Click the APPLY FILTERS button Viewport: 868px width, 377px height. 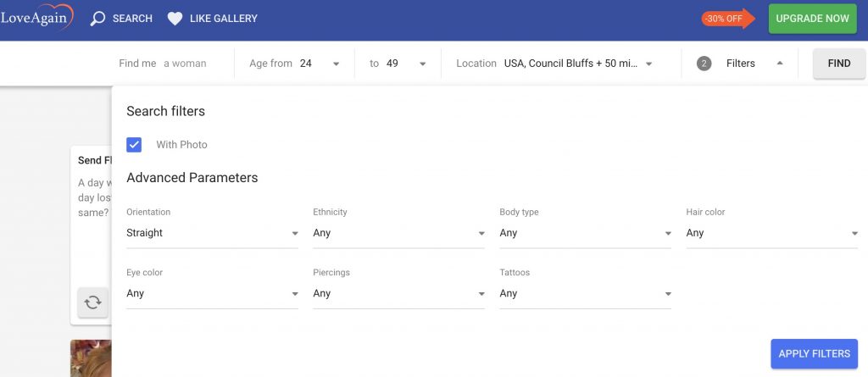815,354
